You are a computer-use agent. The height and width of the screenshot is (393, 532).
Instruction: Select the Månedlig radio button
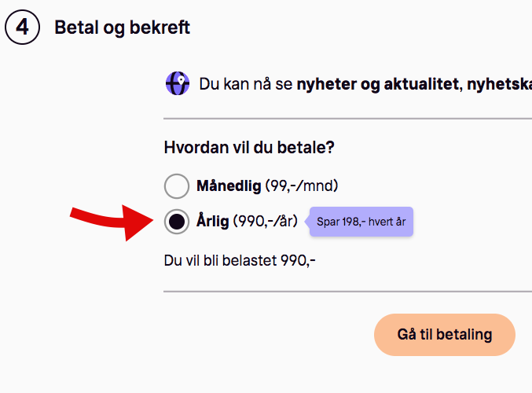(177, 186)
